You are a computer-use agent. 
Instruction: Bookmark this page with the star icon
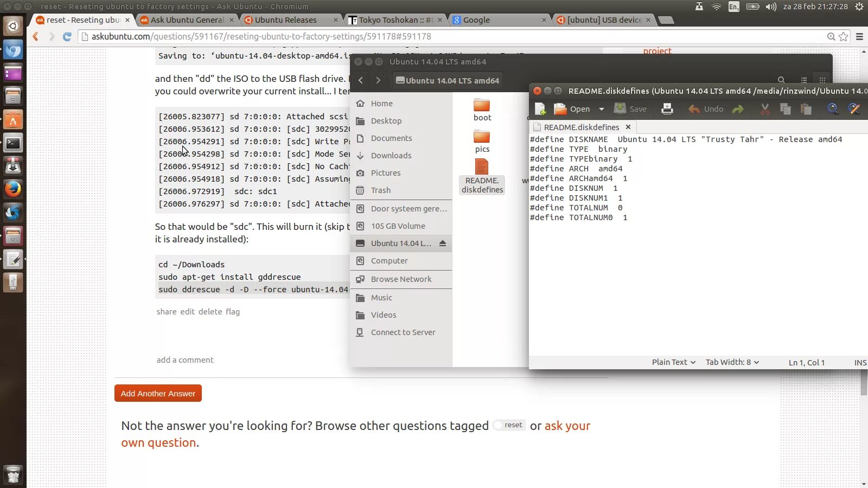coord(843,36)
